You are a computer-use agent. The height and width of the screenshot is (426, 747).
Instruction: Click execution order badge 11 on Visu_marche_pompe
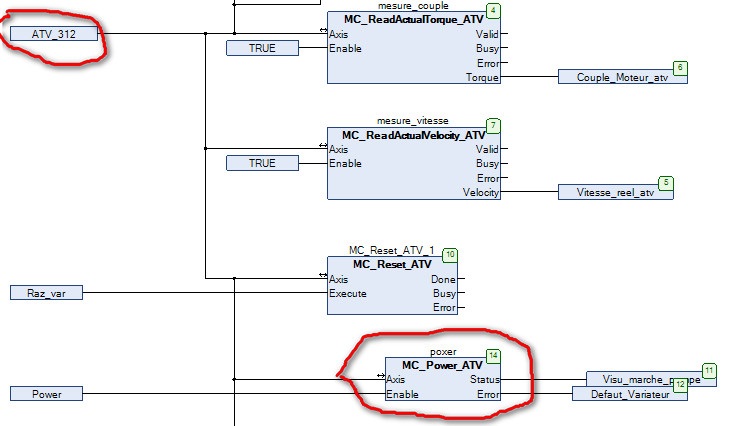[709, 370]
